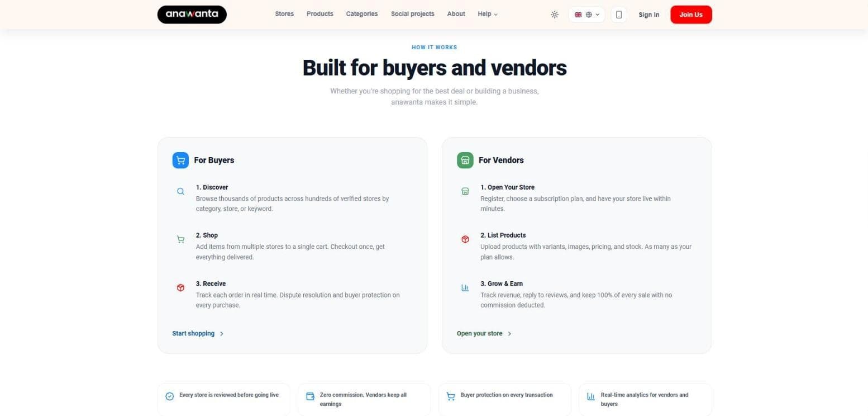Click the anawanta logo
Screen dimensions: 868x416
coord(192,15)
